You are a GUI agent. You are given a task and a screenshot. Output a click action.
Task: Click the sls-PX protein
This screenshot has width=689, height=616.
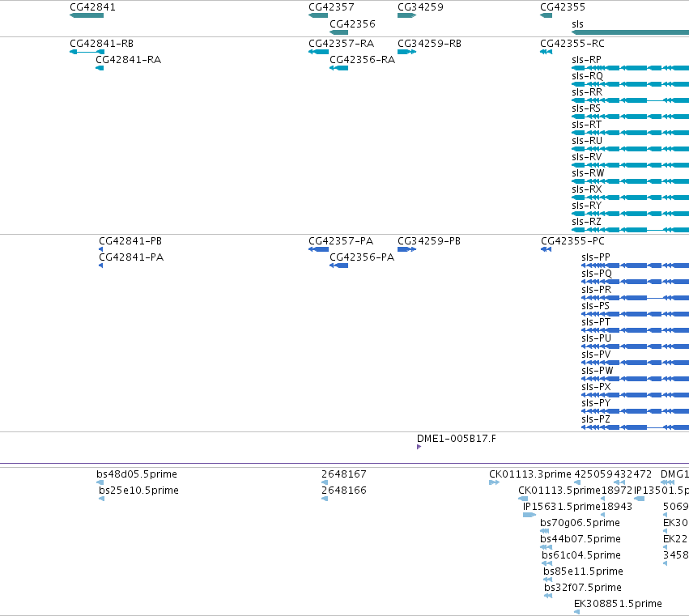pyautogui.click(x=635, y=395)
